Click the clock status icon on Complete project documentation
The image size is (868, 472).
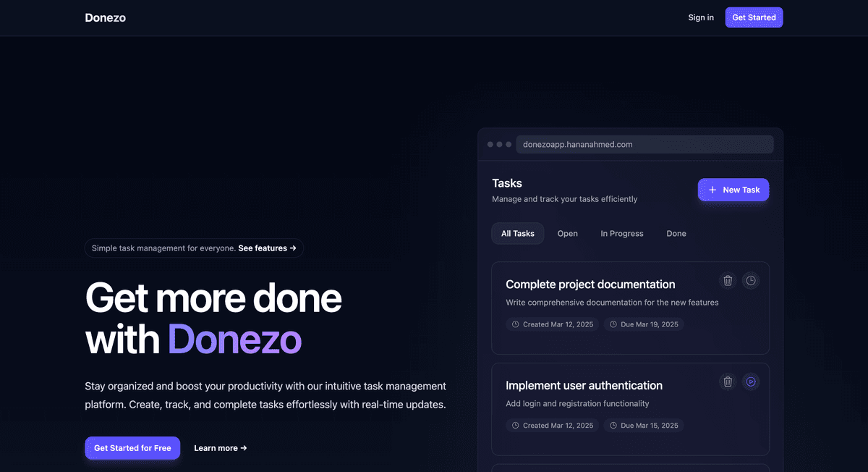coord(751,280)
